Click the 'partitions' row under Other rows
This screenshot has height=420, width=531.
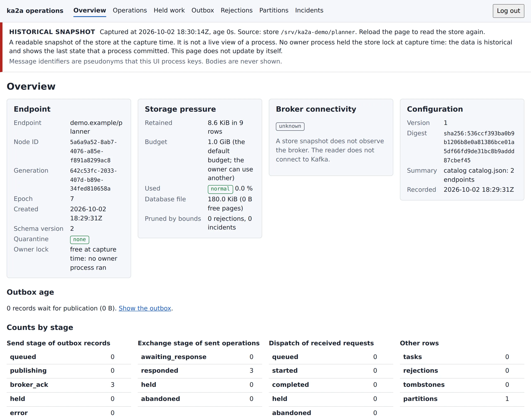click(462, 399)
